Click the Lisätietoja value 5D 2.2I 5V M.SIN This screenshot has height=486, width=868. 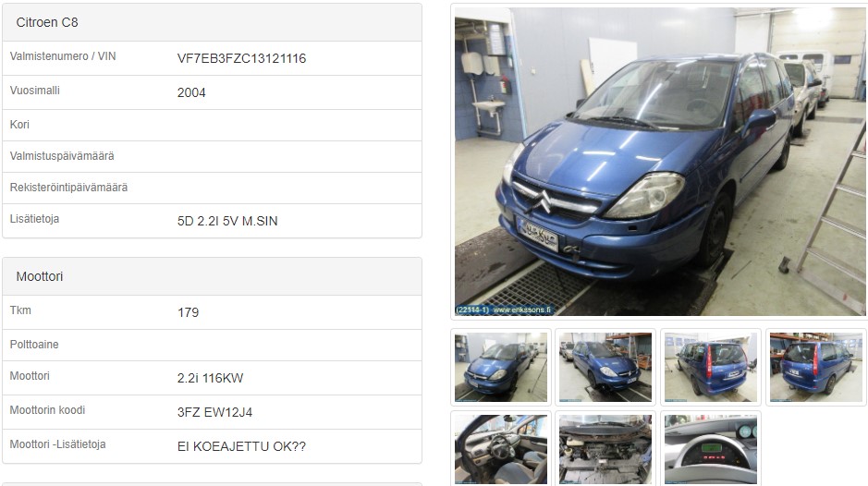[227, 222]
